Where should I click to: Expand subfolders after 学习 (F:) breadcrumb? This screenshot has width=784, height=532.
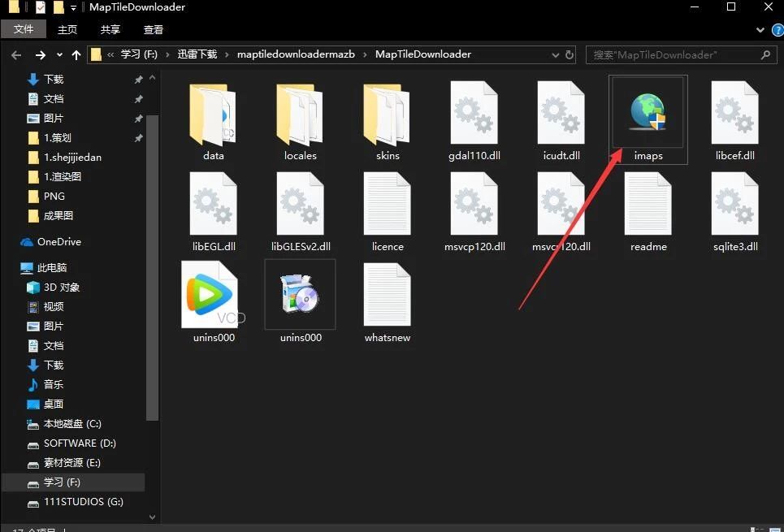pyautogui.click(x=167, y=54)
